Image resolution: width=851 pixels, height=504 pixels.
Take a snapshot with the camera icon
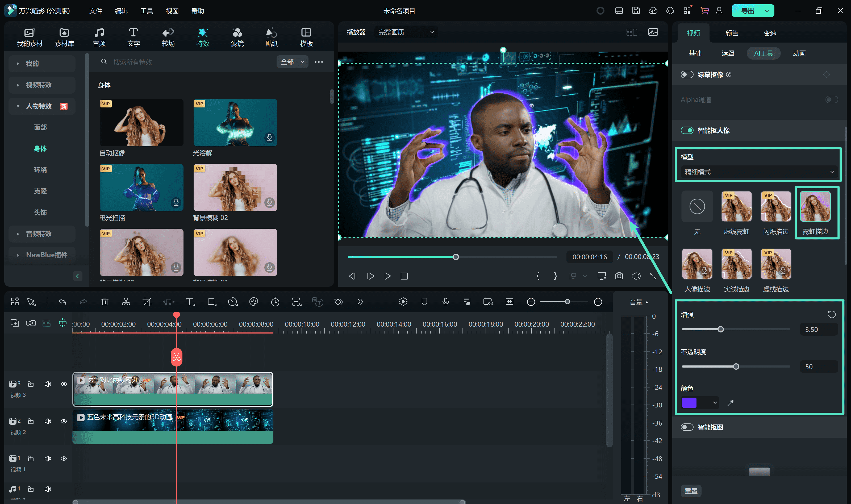pos(619,276)
